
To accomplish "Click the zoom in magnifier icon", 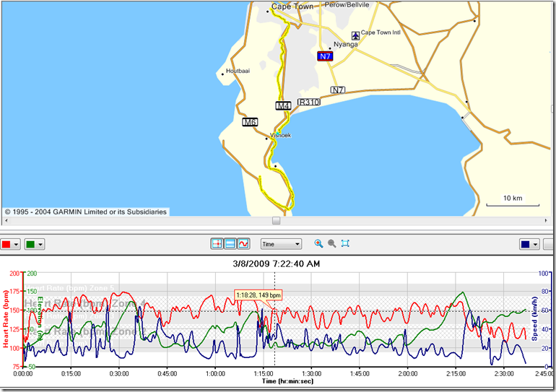I will (x=318, y=243).
